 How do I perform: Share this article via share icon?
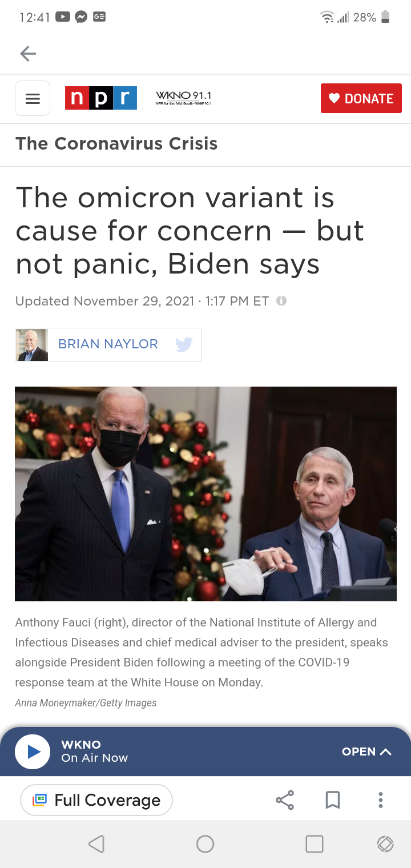point(285,800)
